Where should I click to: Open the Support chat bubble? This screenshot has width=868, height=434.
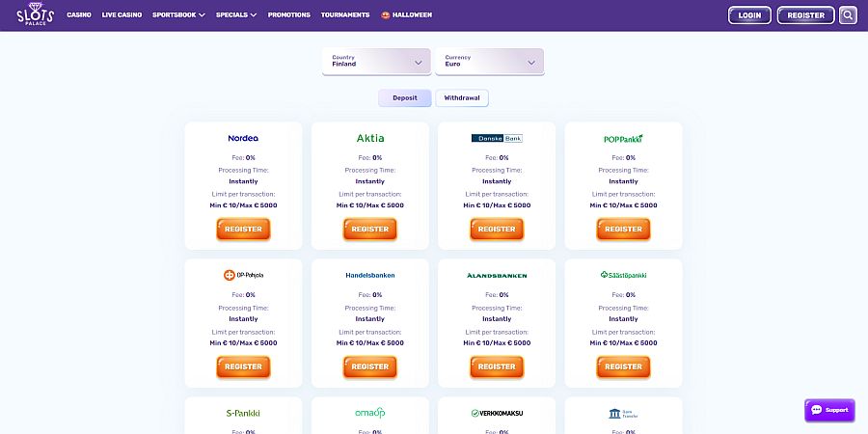point(829,410)
